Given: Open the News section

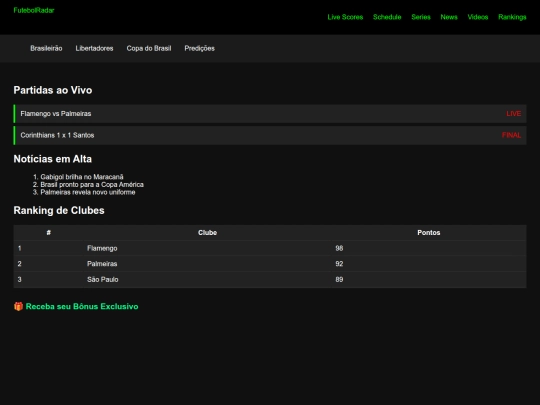Looking at the screenshot, I should pyautogui.click(x=449, y=17).
